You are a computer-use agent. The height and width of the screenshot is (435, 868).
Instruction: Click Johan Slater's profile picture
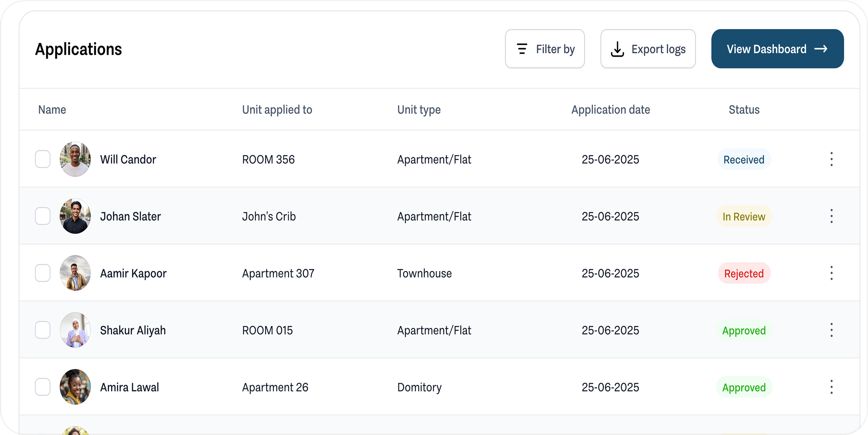pyautogui.click(x=75, y=216)
